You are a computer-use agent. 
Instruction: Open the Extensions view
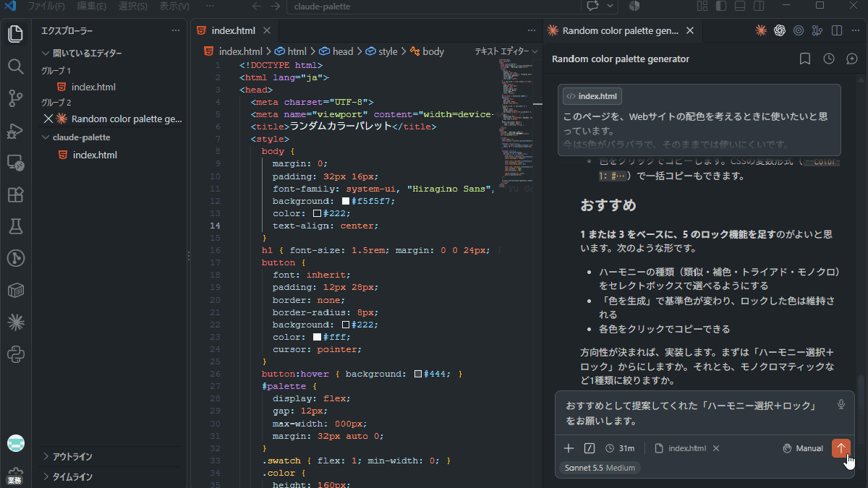pyautogui.click(x=16, y=194)
